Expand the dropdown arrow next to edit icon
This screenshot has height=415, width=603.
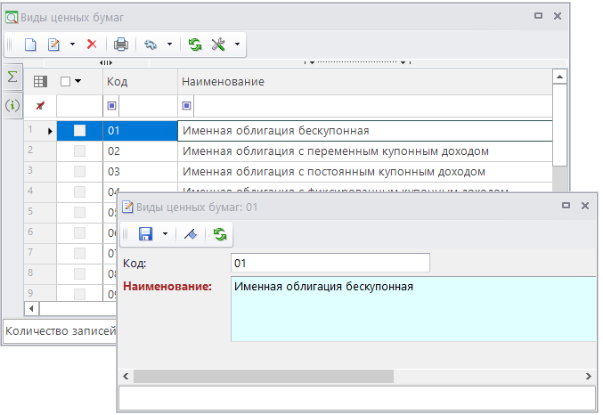coord(72,45)
